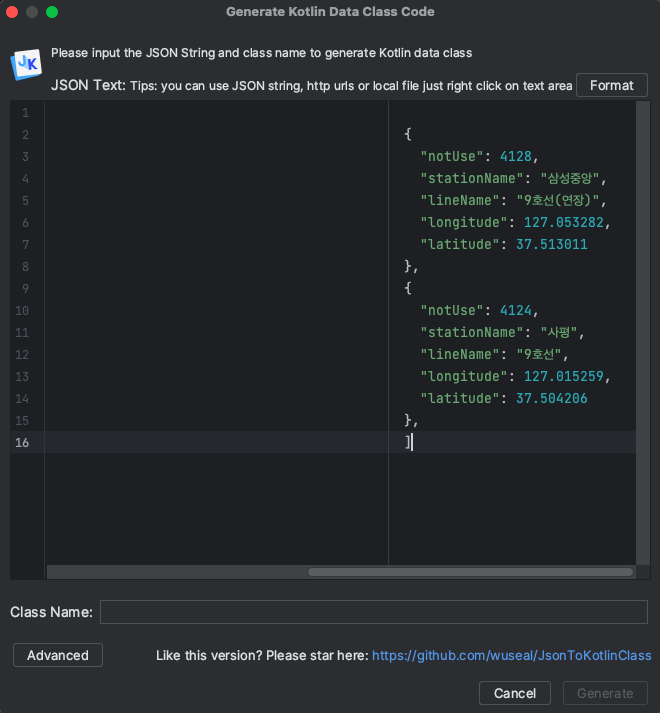The width and height of the screenshot is (660, 713).
Task: Click the "JSON Text:" label
Action: [88, 85]
